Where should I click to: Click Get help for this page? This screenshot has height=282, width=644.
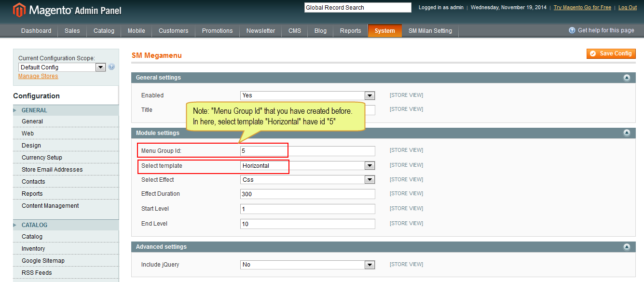606,30
